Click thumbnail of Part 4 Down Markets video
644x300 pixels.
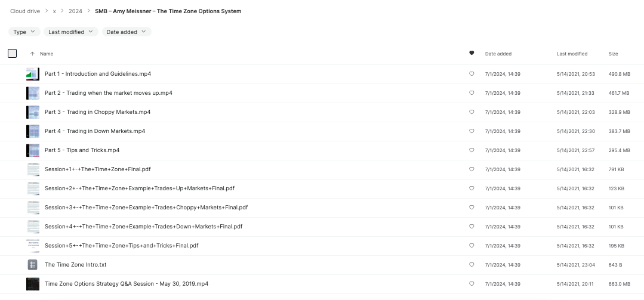[33, 131]
